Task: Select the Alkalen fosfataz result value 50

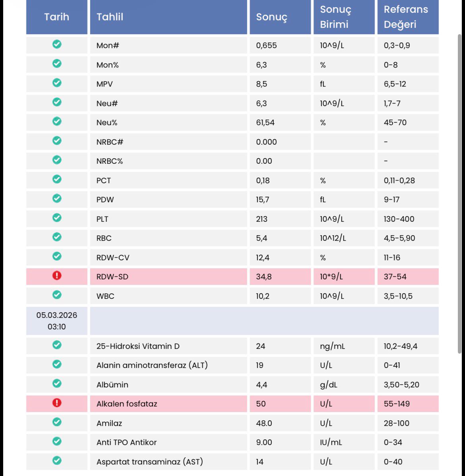Action: click(x=261, y=404)
